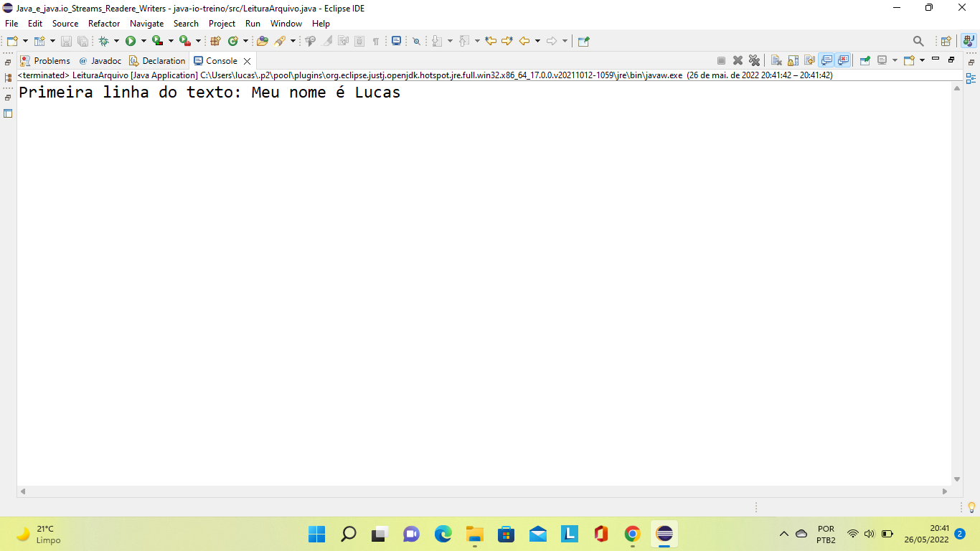
Task: Click the Run External Tools icon
Action: (x=185, y=41)
